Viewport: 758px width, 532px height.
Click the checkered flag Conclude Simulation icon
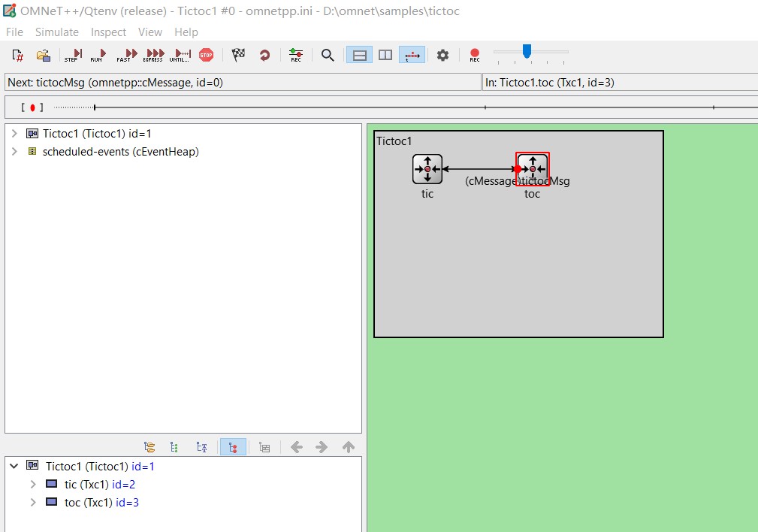(238, 54)
